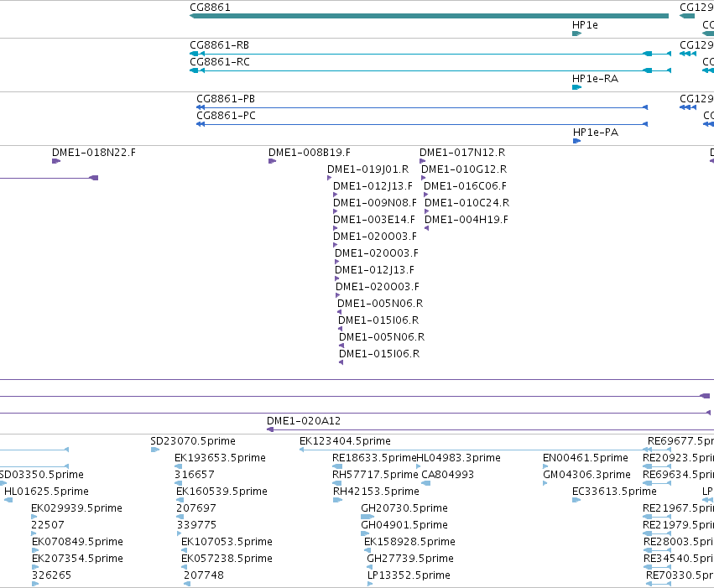Open EST EC33613.5prime
This screenshot has width=714, height=588.
click(614, 492)
